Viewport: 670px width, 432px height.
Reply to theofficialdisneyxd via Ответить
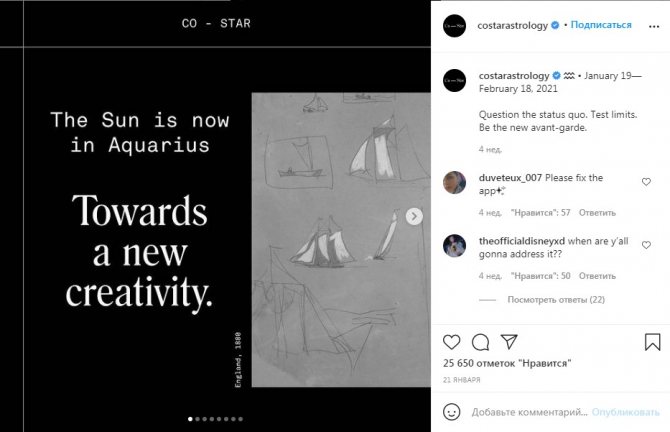click(x=597, y=276)
